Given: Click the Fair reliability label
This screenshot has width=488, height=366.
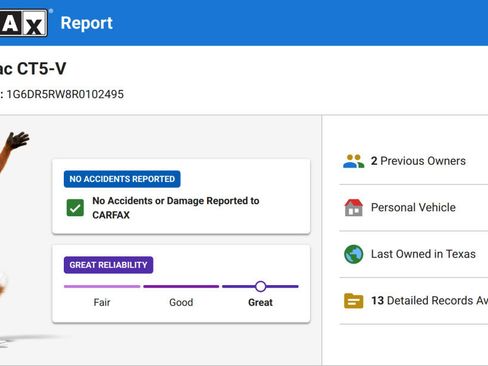Looking at the screenshot, I should pos(102,302).
